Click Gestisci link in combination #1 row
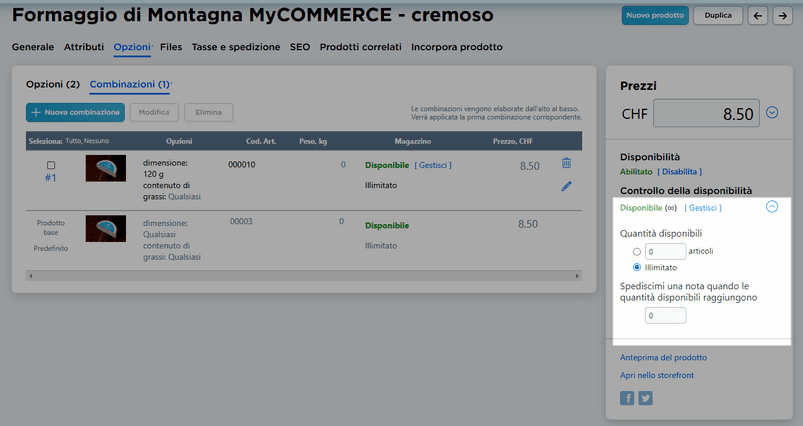Screen dimensions: 803x426 [433, 165]
